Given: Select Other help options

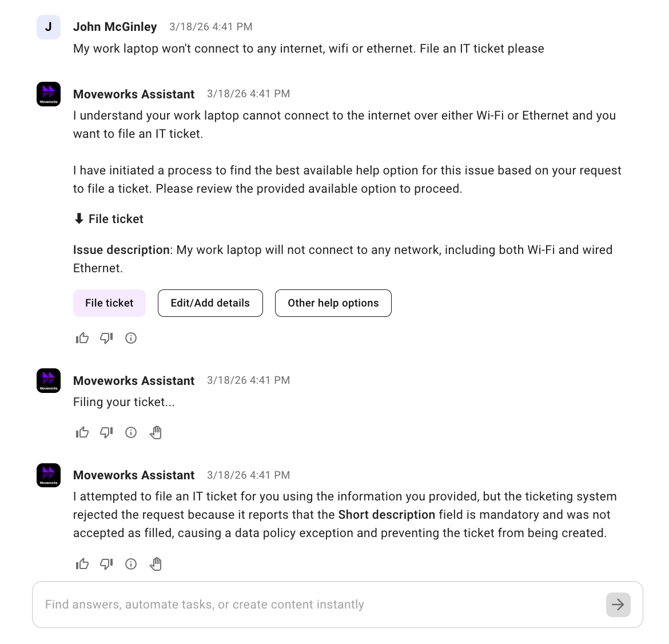Looking at the screenshot, I should coord(333,303).
